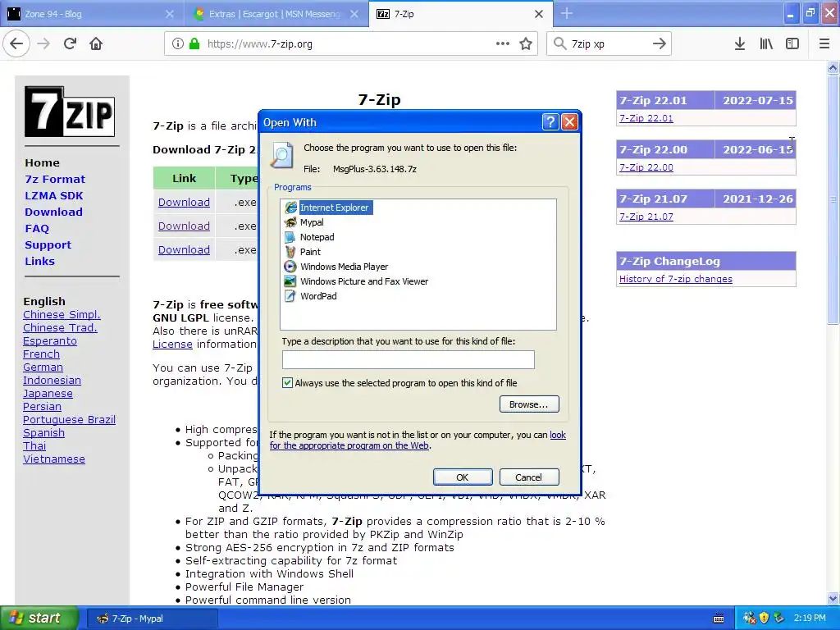840x630 pixels.
Task: Open the Home link in the site sidebar
Action: point(43,163)
